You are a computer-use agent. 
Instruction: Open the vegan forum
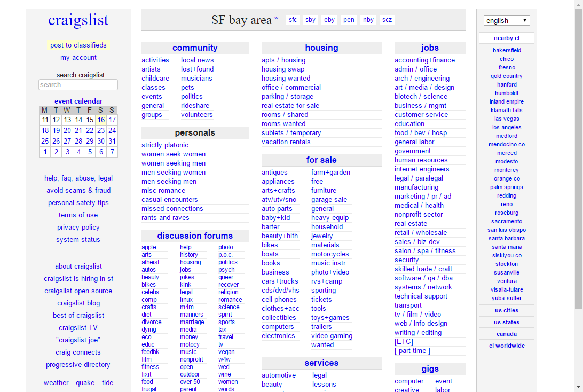tap(226, 352)
